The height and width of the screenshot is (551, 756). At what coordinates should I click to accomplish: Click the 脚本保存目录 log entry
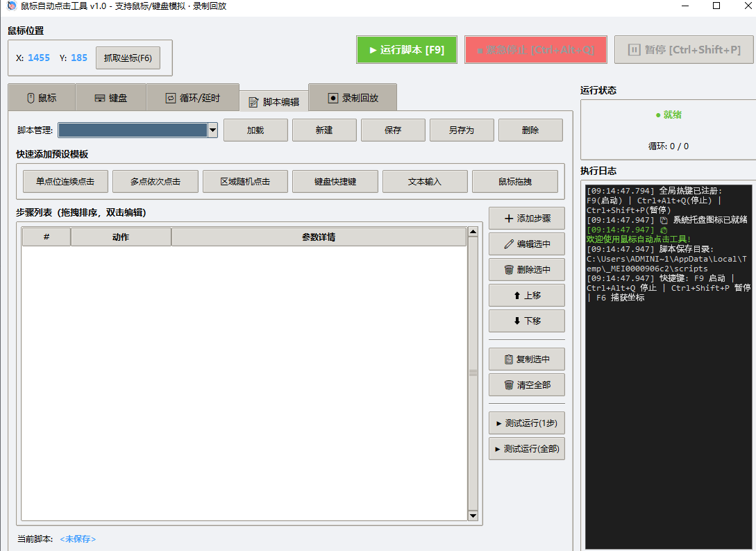(667, 259)
